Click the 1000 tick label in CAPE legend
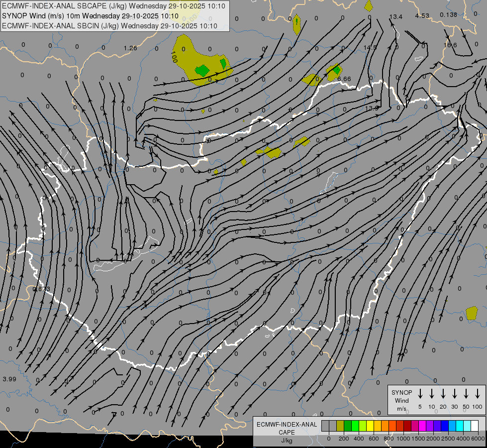The image size is (487, 448). tap(403, 439)
